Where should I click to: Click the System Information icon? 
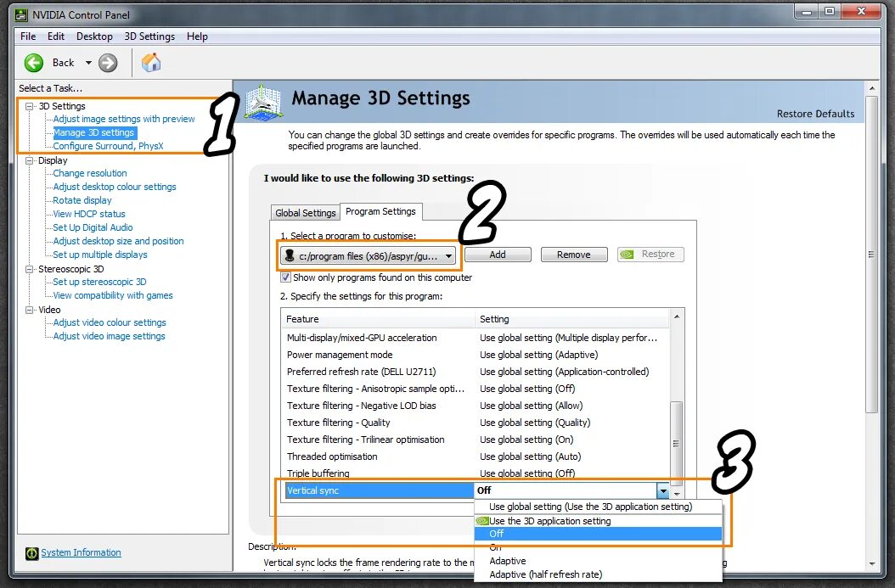tap(32, 552)
